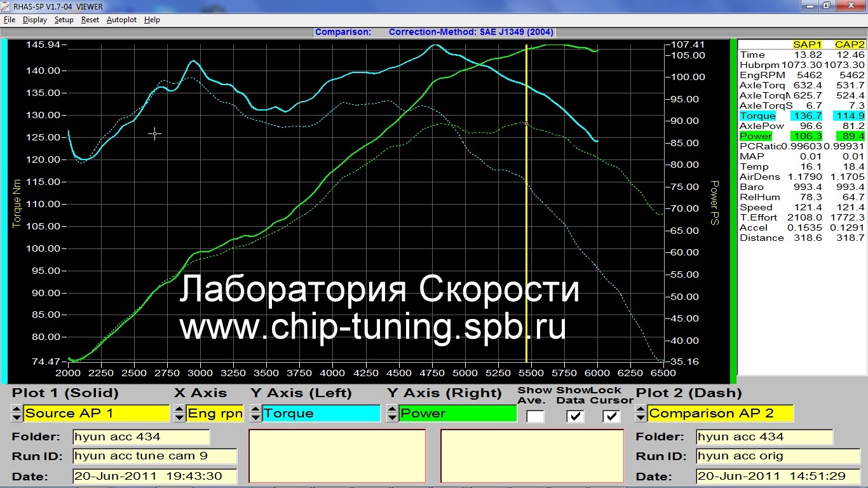Viewport: 868px width, 488px height.
Task: Select the cyan Torque Y axis field
Action: [x=322, y=414]
